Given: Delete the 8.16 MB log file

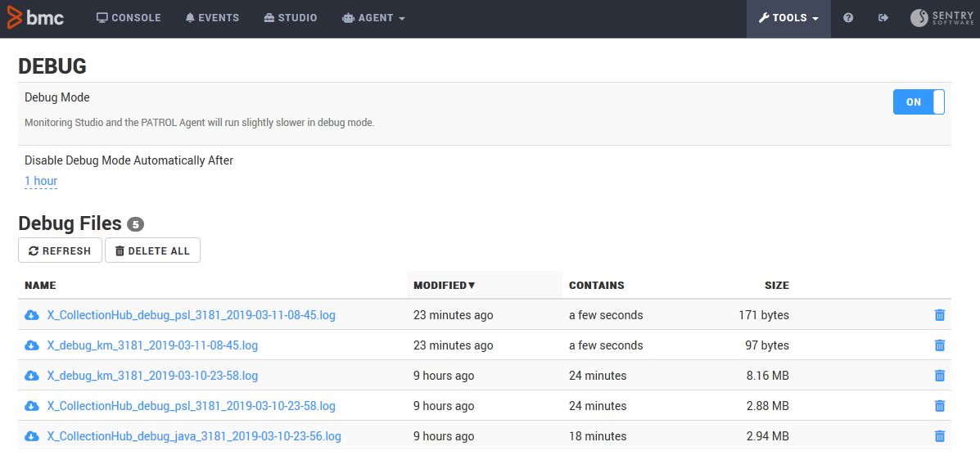Looking at the screenshot, I should (x=939, y=376).
